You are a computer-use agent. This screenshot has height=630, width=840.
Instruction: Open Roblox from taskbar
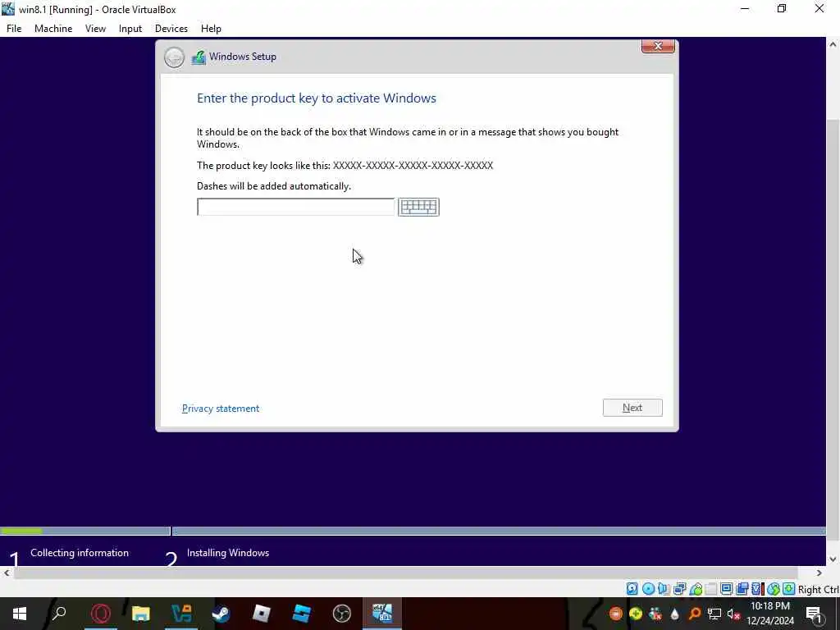coord(262,614)
